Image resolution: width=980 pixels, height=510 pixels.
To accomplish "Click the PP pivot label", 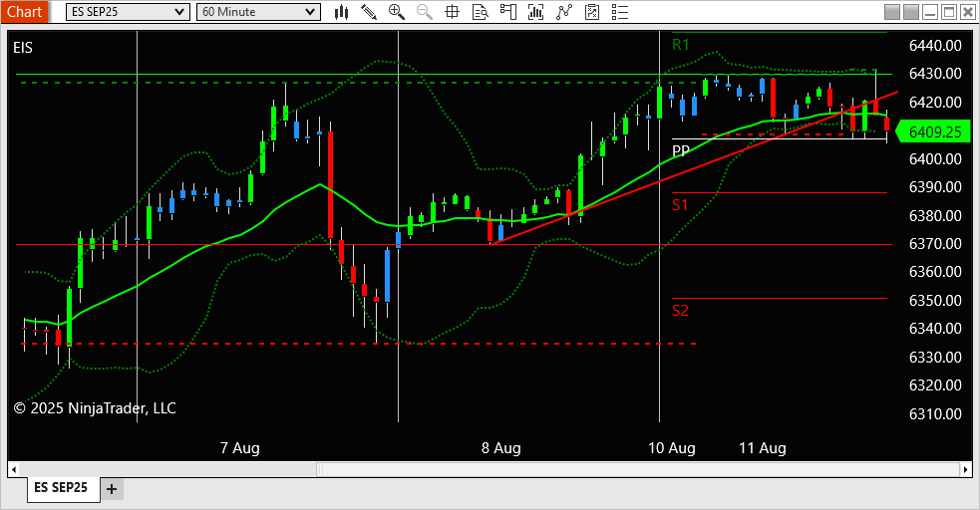I will 681,150.
